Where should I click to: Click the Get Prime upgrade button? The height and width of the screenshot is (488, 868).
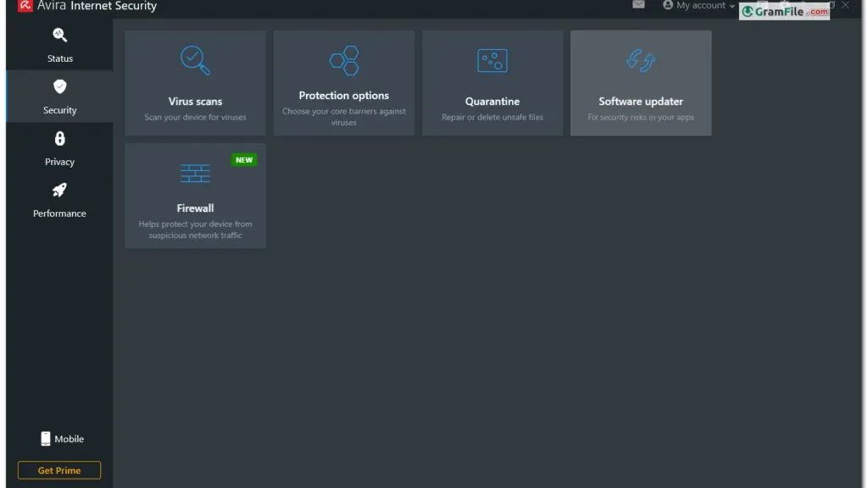tap(59, 470)
